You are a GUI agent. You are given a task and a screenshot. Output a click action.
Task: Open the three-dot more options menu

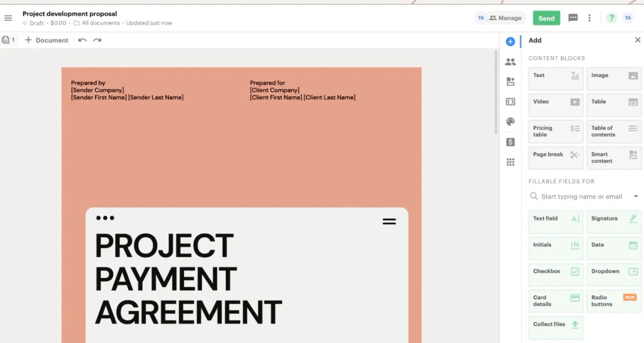[x=589, y=18]
